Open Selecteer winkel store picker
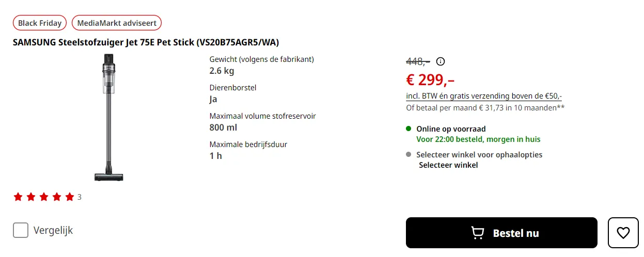Image resolution: width=644 pixels, height=257 pixels. point(448,165)
